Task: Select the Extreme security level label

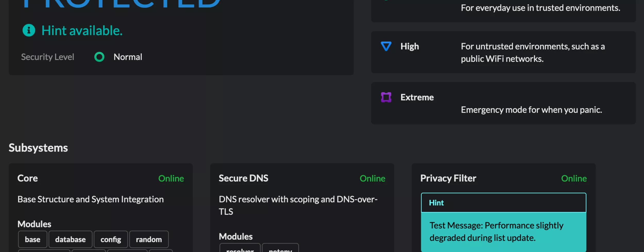Action: [x=417, y=97]
